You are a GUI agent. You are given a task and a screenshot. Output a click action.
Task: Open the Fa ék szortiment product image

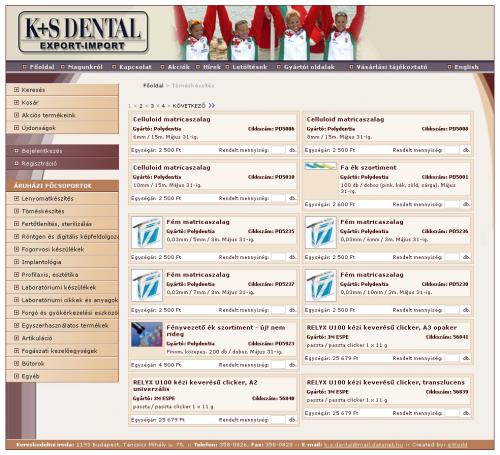(x=320, y=166)
